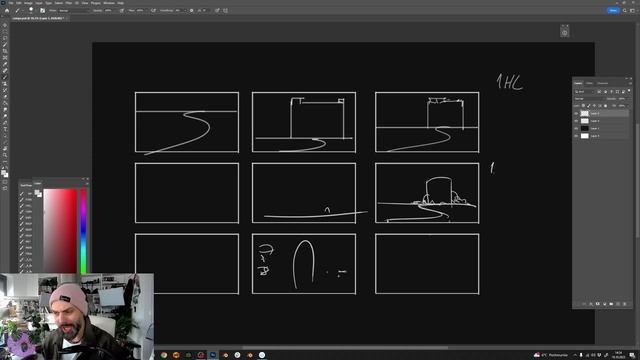Hide the selected top layer's eye icon
Image resolution: width=640 pixels, height=360 pixels.
click(x=576, y=113)
